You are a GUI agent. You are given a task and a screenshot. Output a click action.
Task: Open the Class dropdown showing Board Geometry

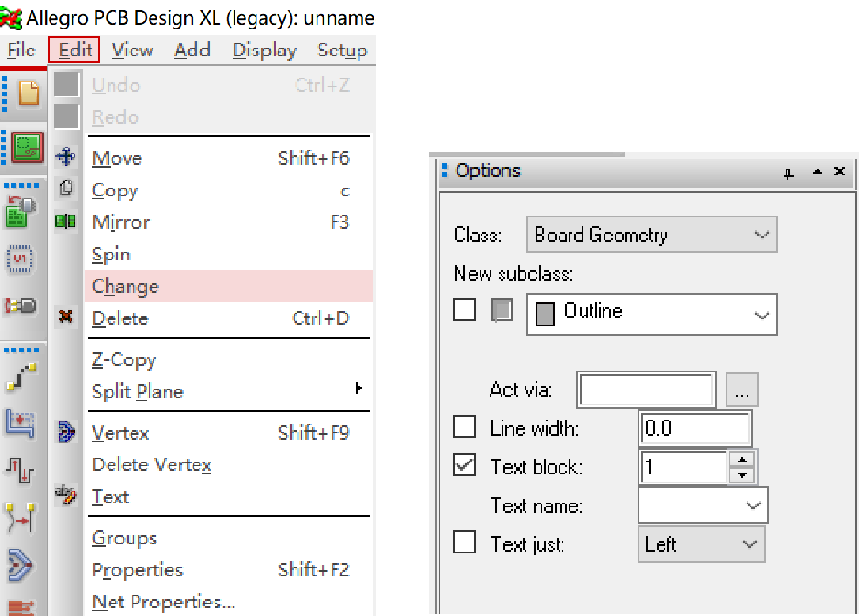651,235
